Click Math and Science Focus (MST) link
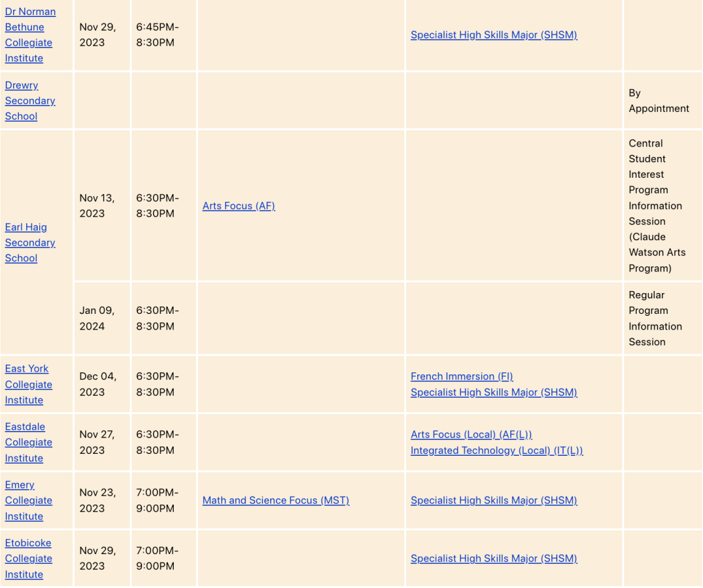Screen dimensions: 703x588 click(x=276, y=501)
